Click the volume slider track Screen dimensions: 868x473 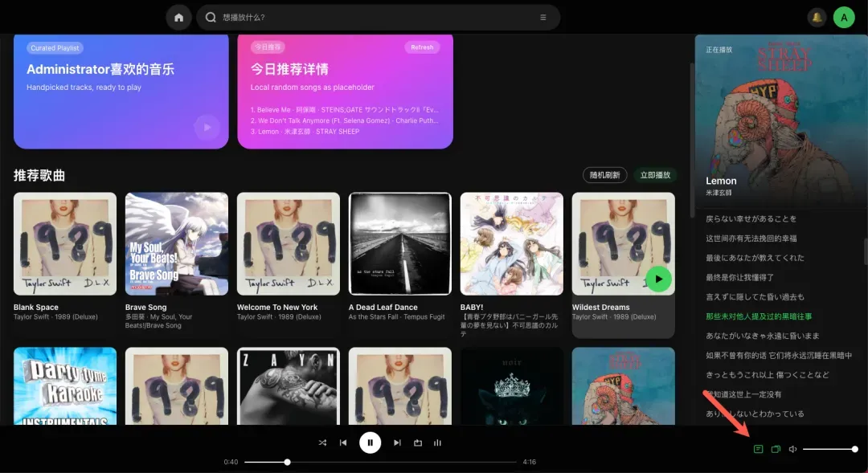click(x=828, y=449)
